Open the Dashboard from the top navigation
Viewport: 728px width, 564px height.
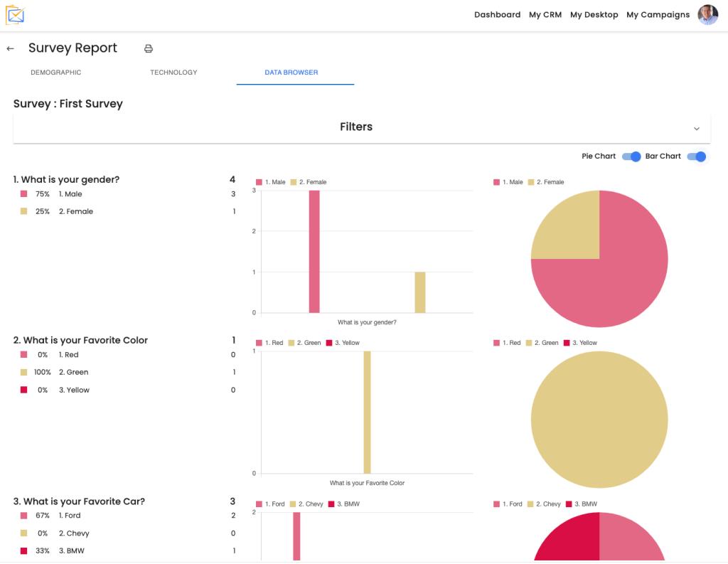tap(497, 14)
